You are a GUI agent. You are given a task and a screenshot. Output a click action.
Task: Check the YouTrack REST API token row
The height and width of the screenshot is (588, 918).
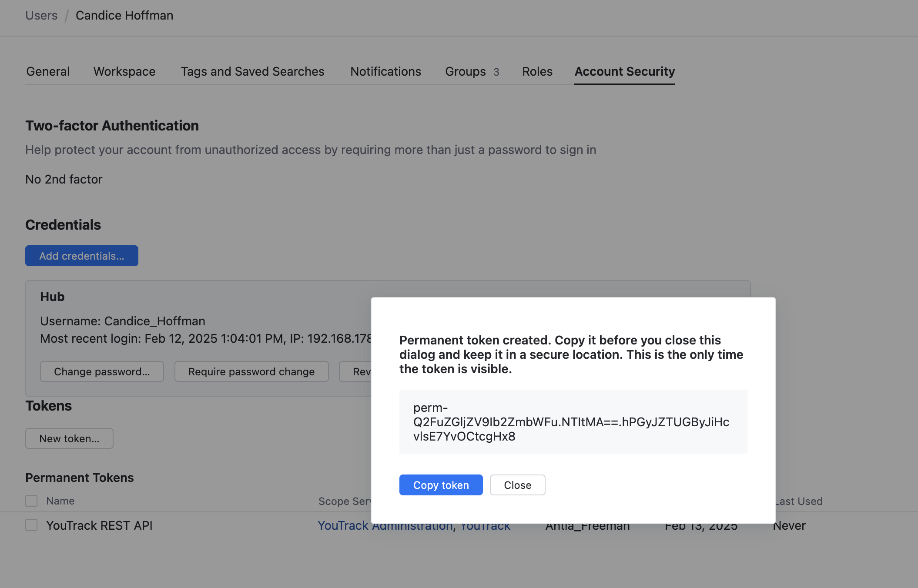pyautogui.click(x=31, y=525)
